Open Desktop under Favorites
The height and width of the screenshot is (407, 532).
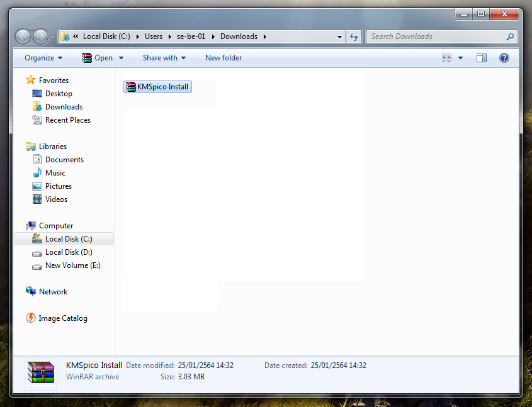point(59,94)
